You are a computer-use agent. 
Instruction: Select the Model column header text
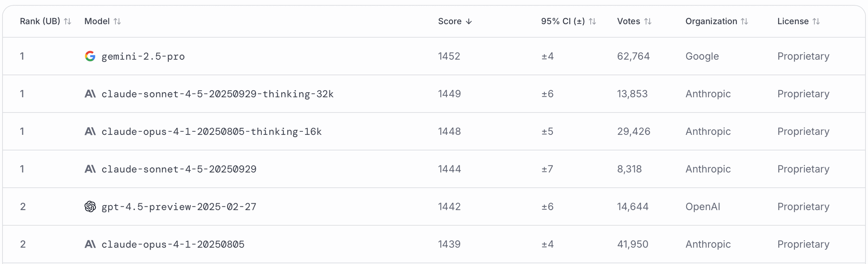tap(97, 21)
